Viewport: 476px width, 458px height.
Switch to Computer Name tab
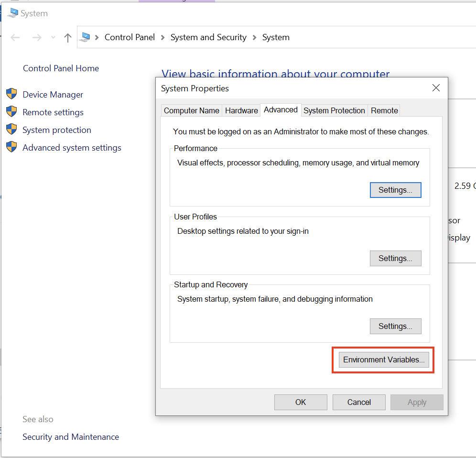(x=192, y=110)
